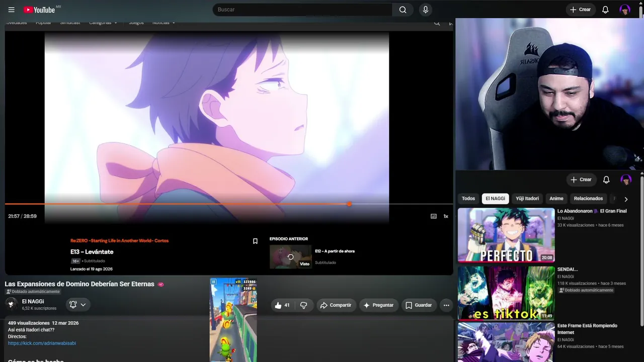The width and height of the screenshot is (644, 362).
Task: Click the Doblado automáticamente badge under the title
Action: pos(33,292)
